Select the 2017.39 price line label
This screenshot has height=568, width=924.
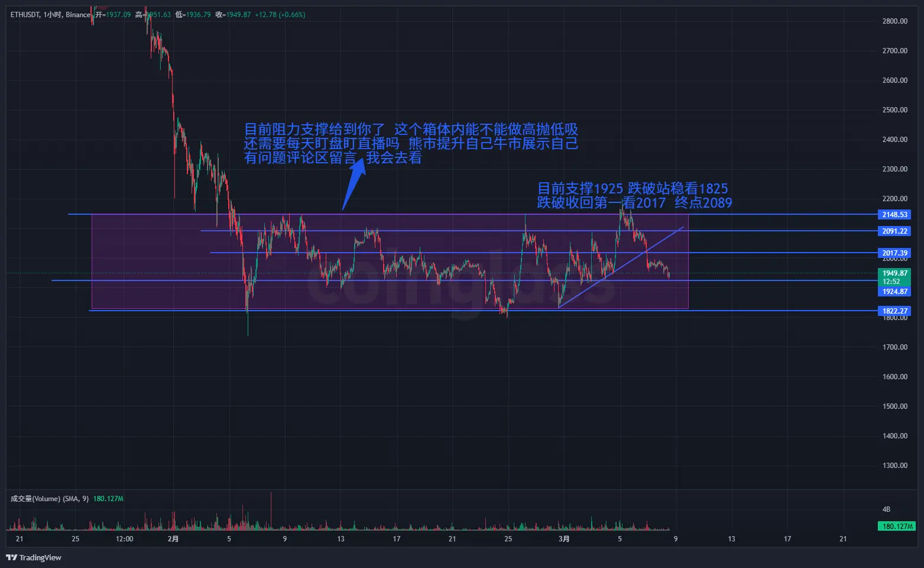click(894, 253)
